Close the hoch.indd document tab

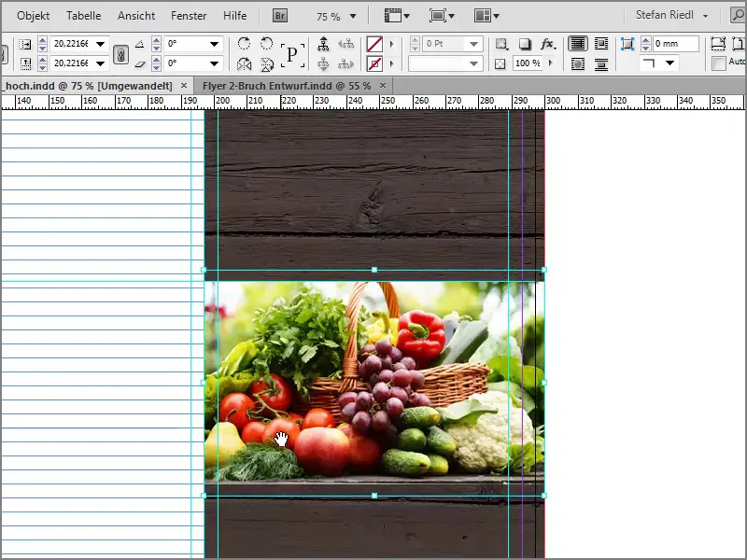[184, 86]
